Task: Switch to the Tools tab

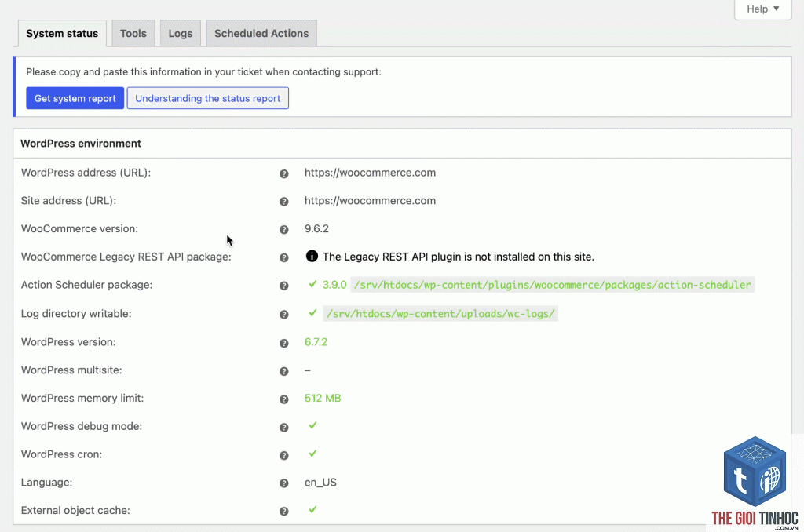Action: pos(133,33)
